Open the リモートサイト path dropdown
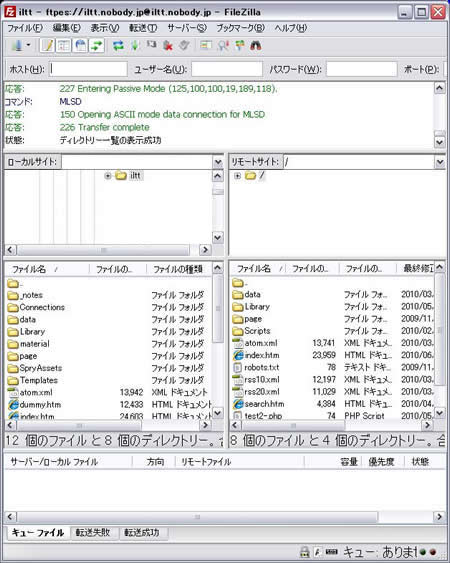 click(440, 162)
